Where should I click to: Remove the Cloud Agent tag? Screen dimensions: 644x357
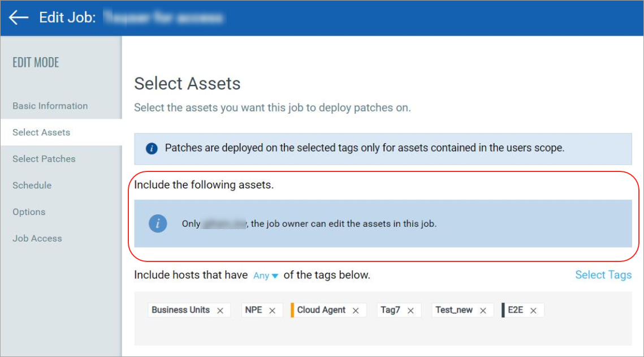[x=356, y=309]
